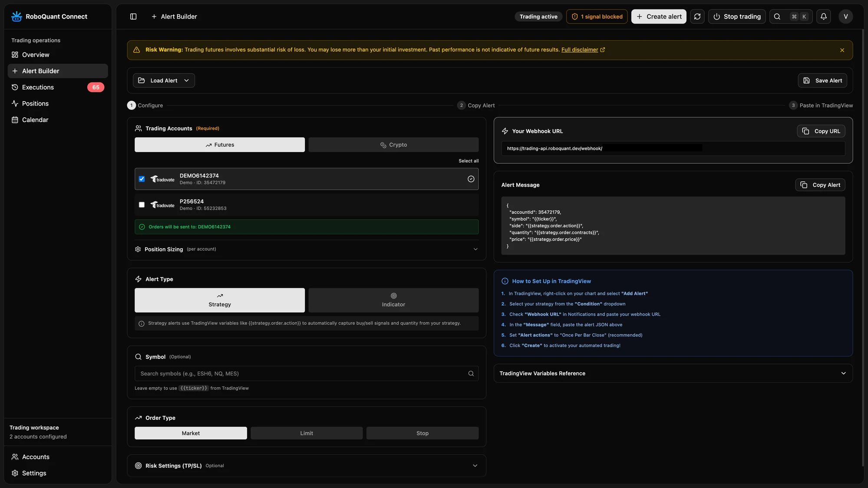Click the DEMO6142374 account check-circle icon
This screenshot has height=488, width=868.
click(x=471, y=179)
